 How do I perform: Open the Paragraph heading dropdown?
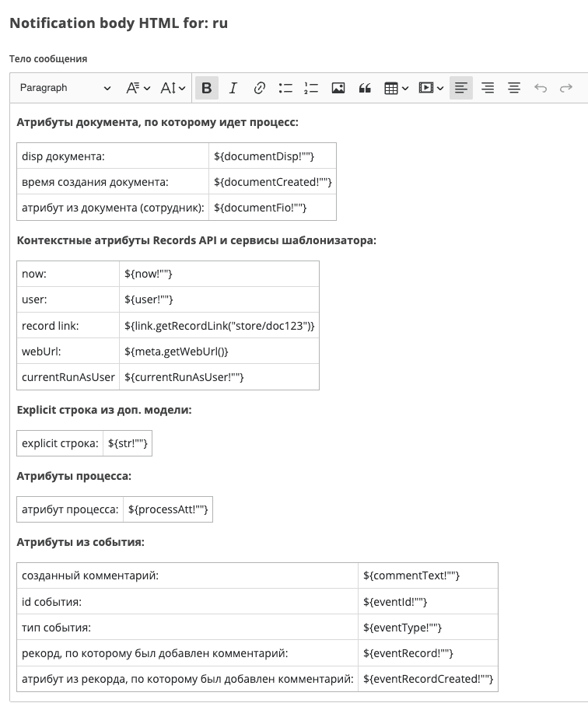(65, 88)
